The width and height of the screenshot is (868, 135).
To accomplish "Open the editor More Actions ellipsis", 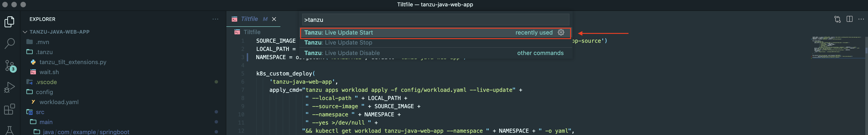I will [861, 19].
